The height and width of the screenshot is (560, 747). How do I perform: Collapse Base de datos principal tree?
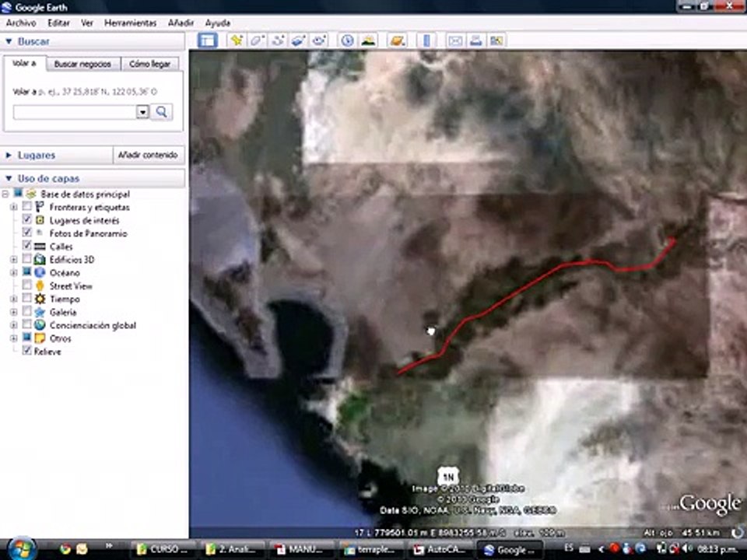5,194
